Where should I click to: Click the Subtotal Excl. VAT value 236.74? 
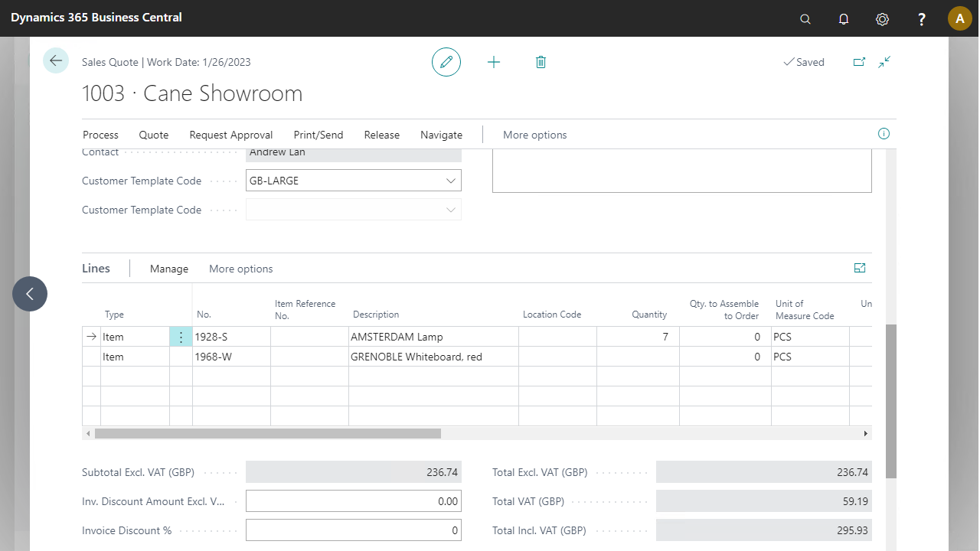[354, 472]
